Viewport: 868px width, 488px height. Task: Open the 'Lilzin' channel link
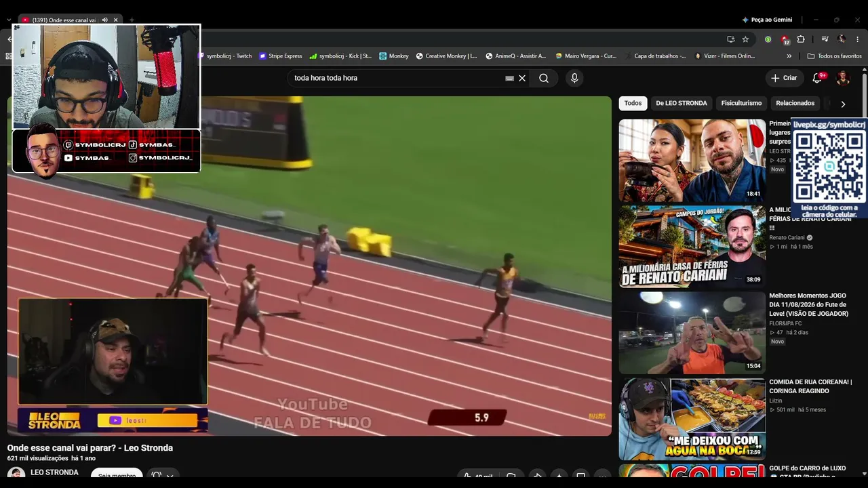click(x=776, y=401)
